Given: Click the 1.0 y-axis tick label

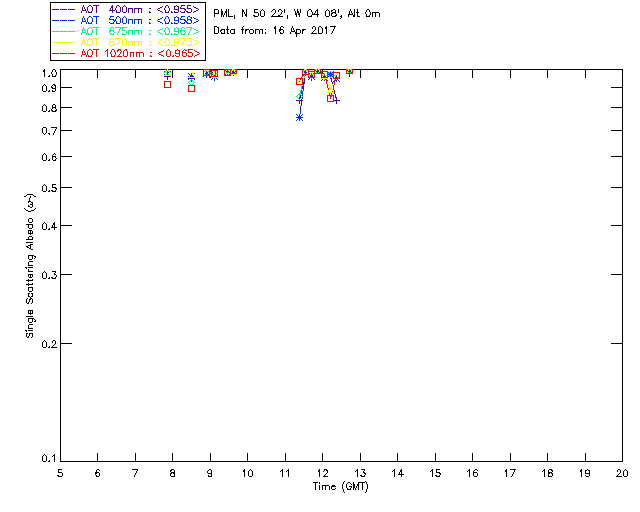Looking at the screenshot, I should pos(49,73).
